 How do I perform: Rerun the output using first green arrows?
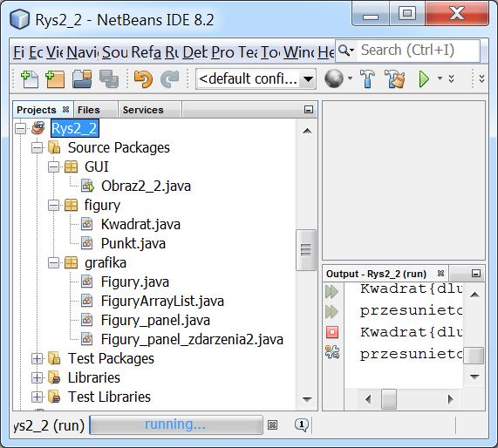(332, 291)
